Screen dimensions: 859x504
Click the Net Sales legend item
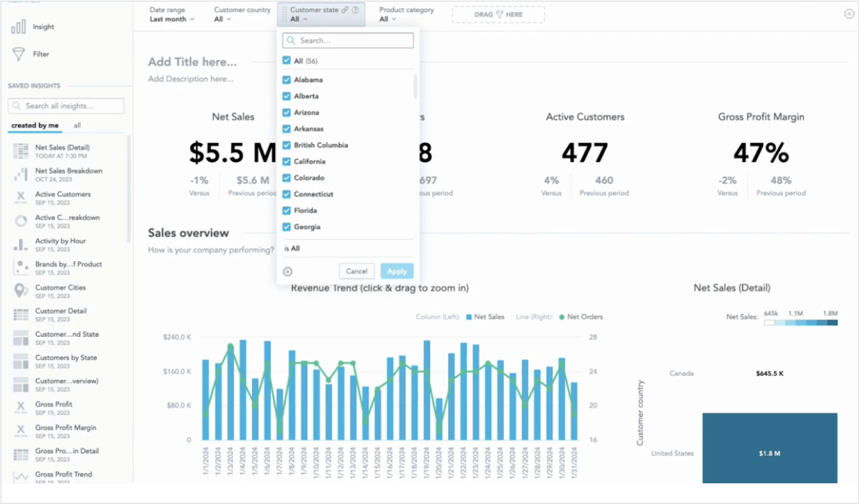[485, 317]
